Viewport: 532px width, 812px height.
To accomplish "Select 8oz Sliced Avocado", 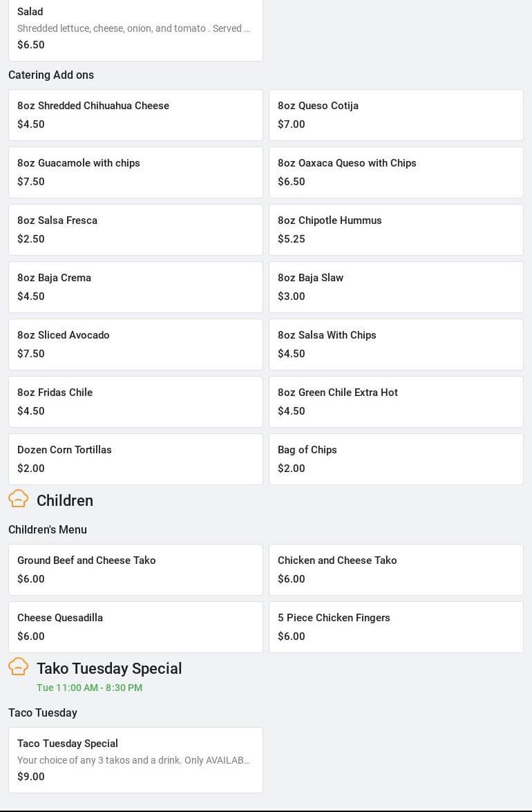I will tap(135, 344).
